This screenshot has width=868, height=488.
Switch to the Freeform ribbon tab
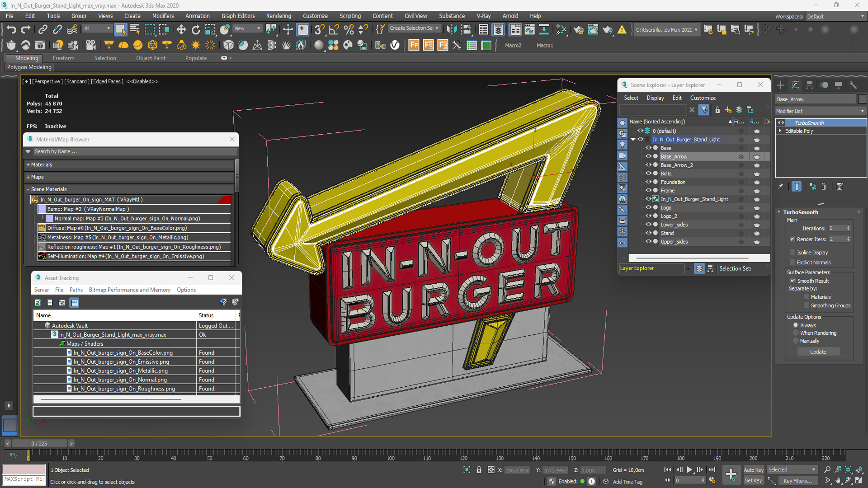click(x=63, y=58)
